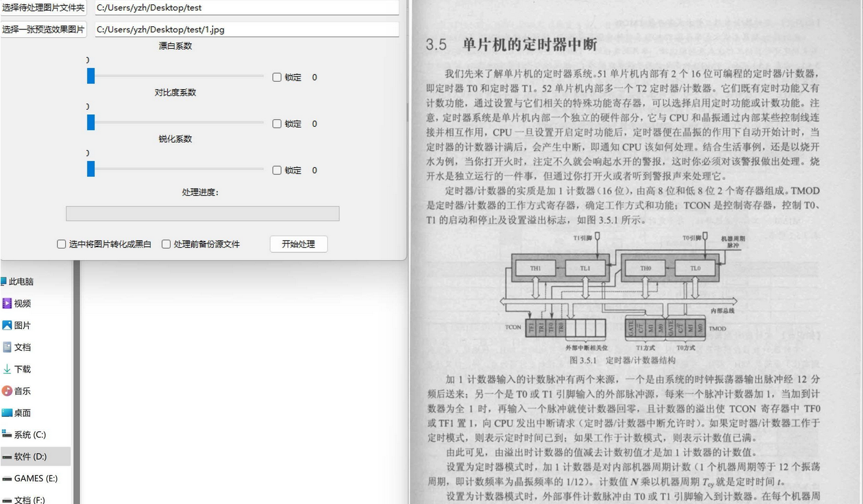
Task: Click the 开始处理 button
Action: click(x=299, y=244)
